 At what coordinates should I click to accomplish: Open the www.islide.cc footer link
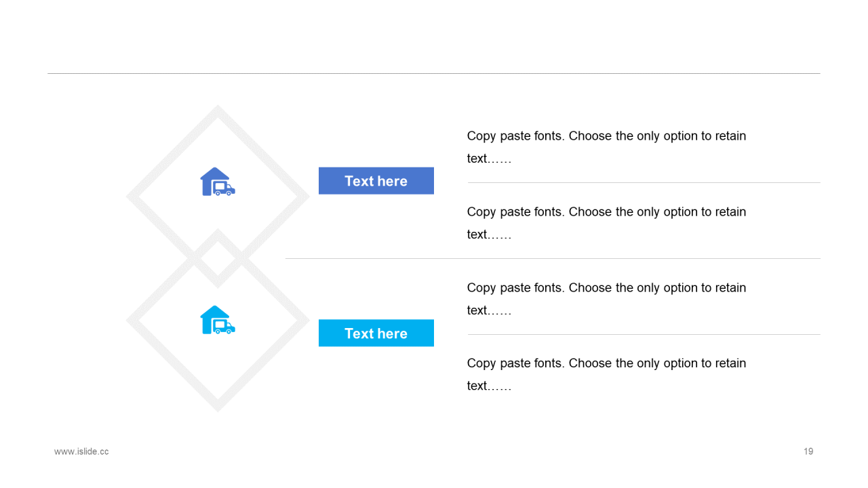(81, 451)
